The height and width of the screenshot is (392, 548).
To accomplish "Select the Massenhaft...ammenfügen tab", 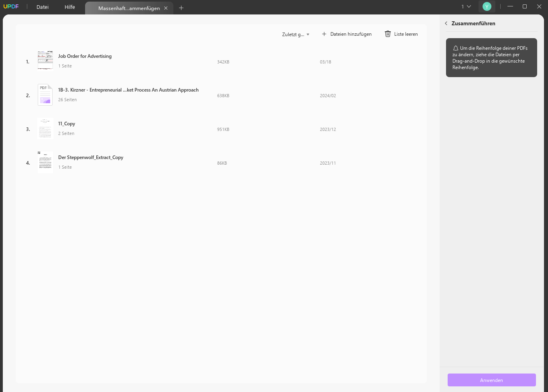I will click(x=129, y=8).
